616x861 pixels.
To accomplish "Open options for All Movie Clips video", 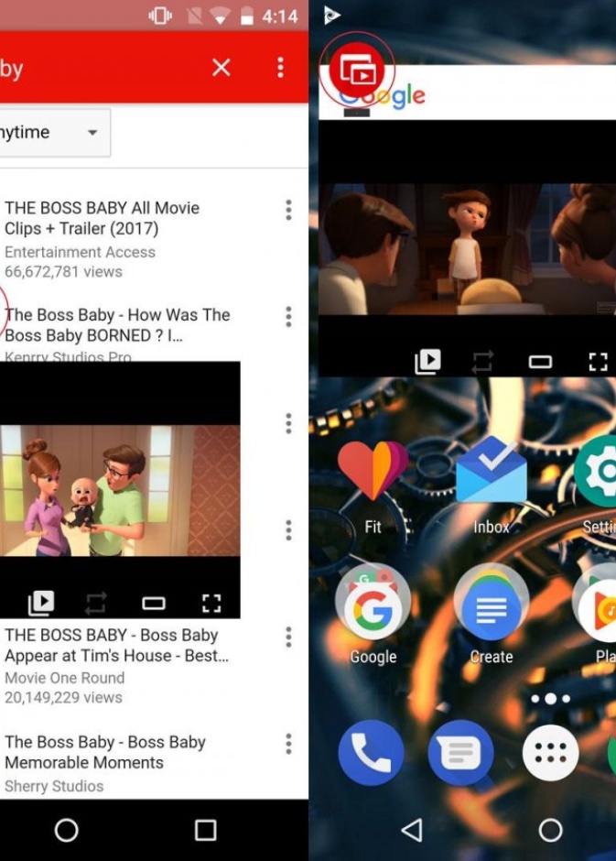I will tap(288, 210).
